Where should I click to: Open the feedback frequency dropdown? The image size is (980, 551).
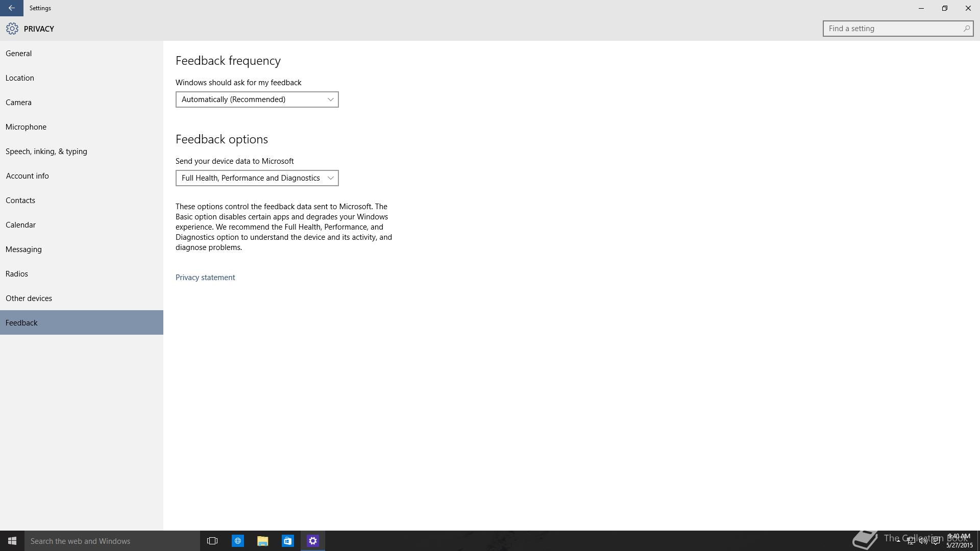point(257,99)
